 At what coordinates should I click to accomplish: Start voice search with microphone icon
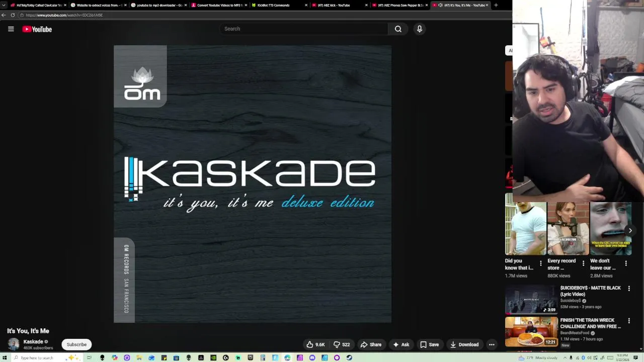pyautogui.click(x=420, y=29)
